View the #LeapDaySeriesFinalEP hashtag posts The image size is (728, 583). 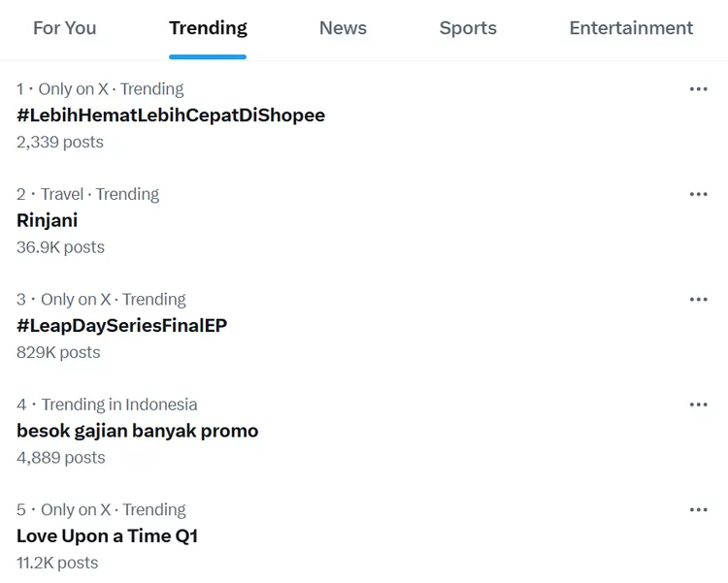click(121, 326)
